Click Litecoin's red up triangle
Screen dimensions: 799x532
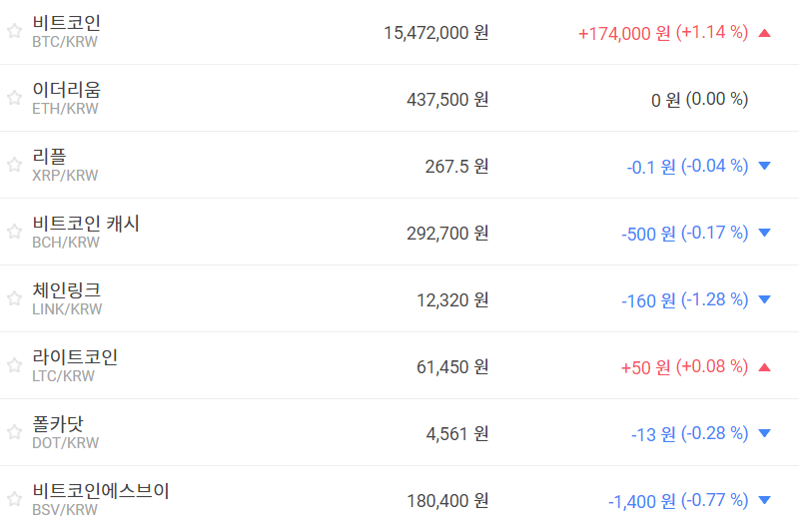(x=765, y=366)
